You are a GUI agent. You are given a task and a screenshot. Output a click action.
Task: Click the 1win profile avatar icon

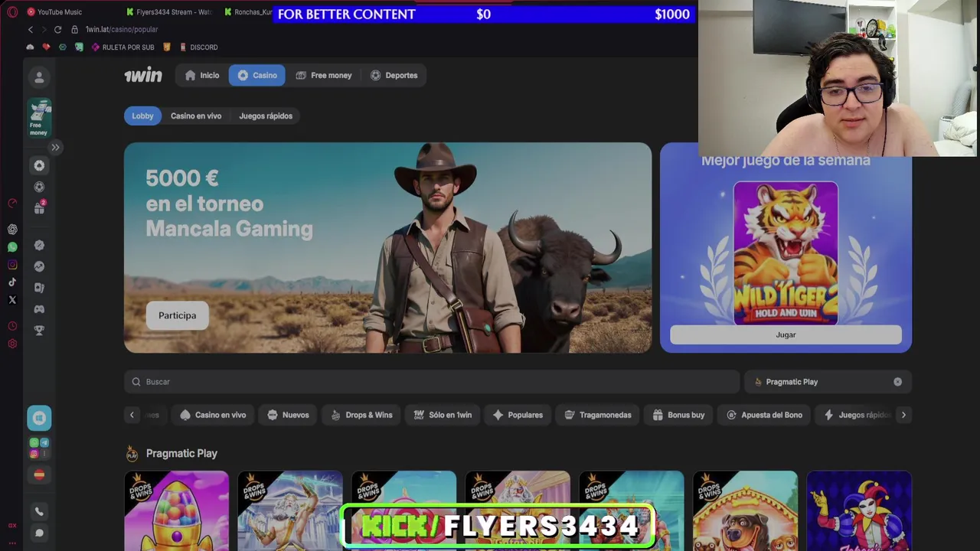tap(39, 77)
